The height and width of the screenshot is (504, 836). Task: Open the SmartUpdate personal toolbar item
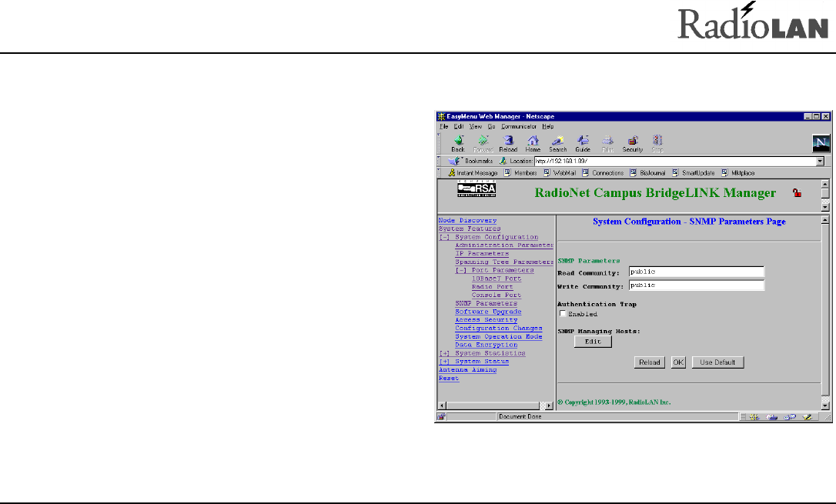[x=693, y=172]
